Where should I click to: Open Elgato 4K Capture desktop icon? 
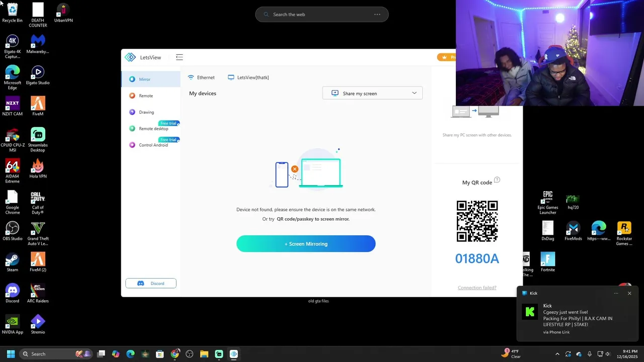tap(13, 46)
